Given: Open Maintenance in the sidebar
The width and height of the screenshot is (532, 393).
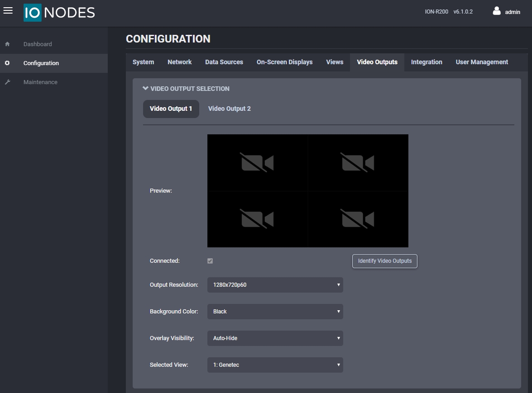Looking at the screenshot, I should (40, 82).
